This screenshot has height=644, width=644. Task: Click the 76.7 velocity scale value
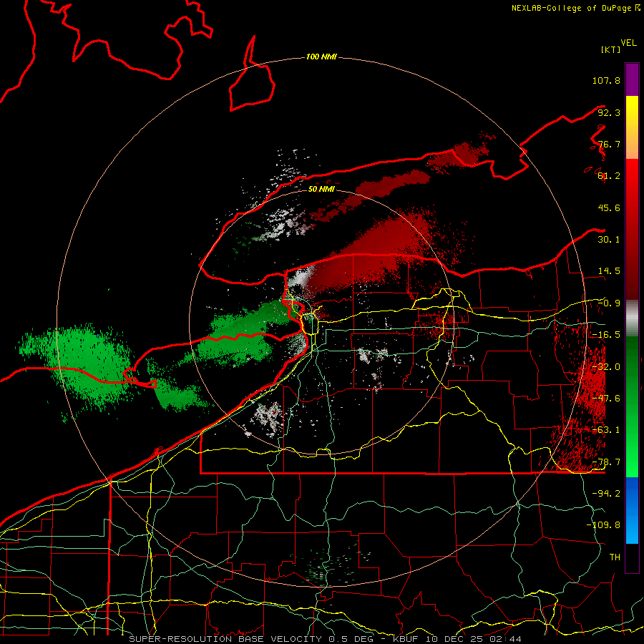point(609,144)
